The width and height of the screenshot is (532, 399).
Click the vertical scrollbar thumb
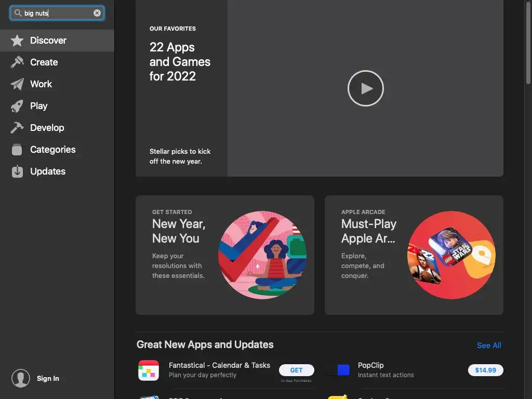(x=528, y=42)
